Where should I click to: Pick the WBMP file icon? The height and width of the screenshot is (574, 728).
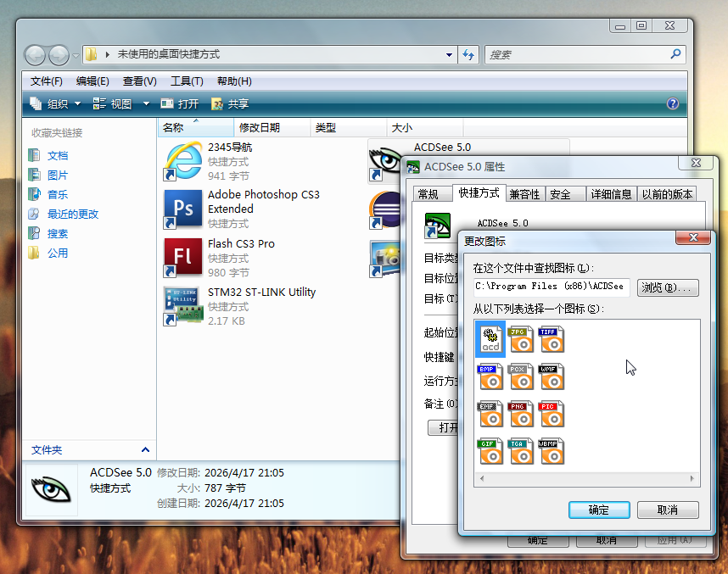coord(551,451)
